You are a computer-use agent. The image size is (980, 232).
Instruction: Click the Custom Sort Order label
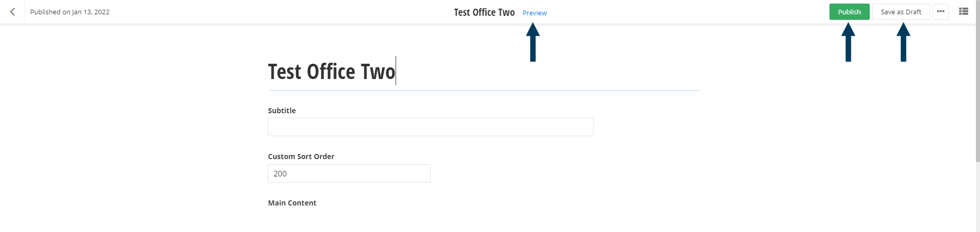click(301, 157)
